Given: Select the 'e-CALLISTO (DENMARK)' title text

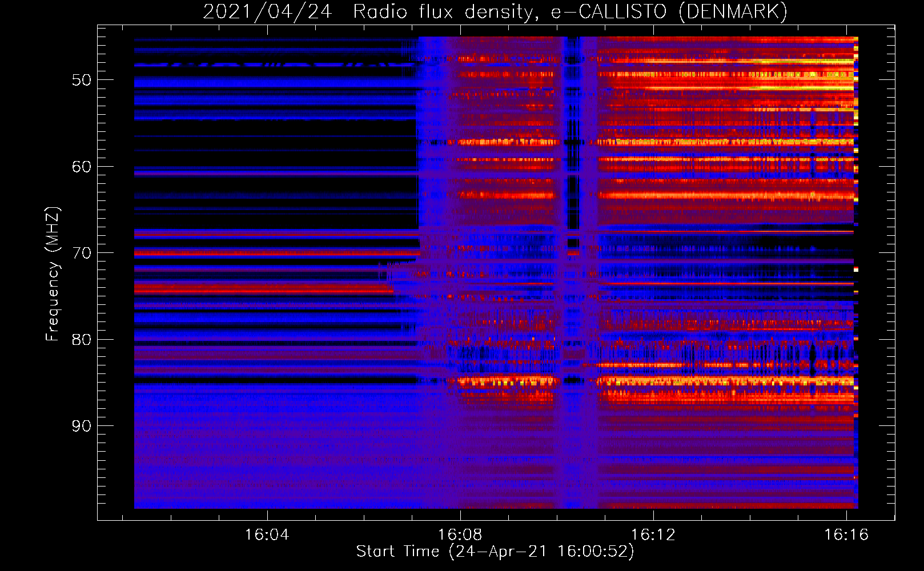Looking at the screenshot, I should coord(669,12).
